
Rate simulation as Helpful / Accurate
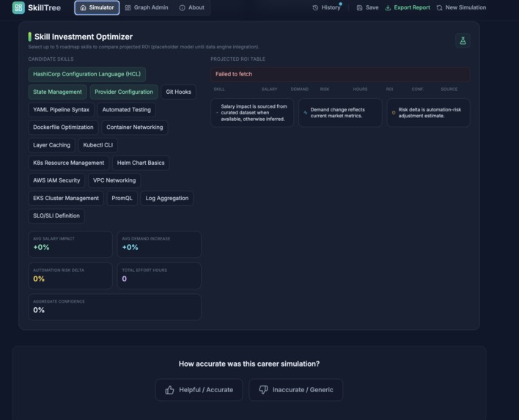point(199,390)
